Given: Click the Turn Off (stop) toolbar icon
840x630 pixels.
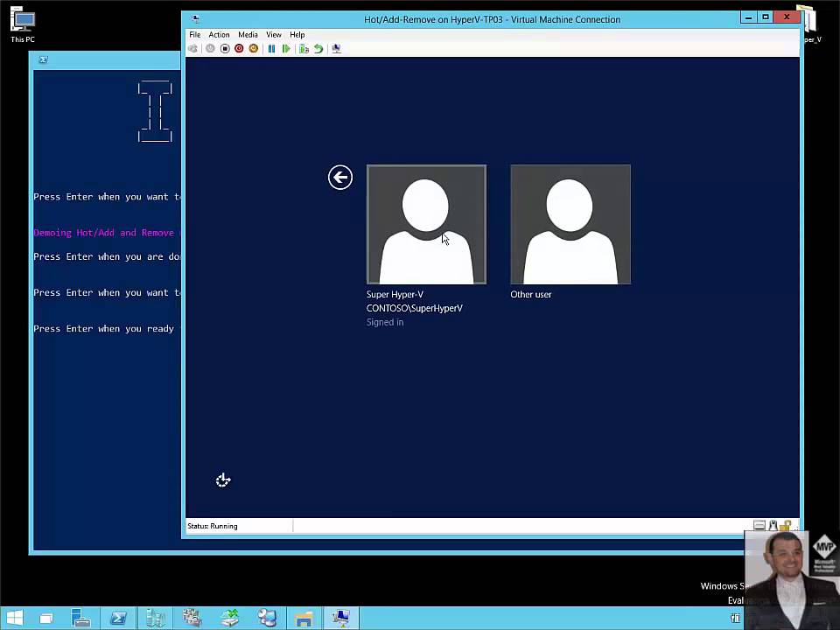Looking at the screenshot, I should (x=225, y=49).
